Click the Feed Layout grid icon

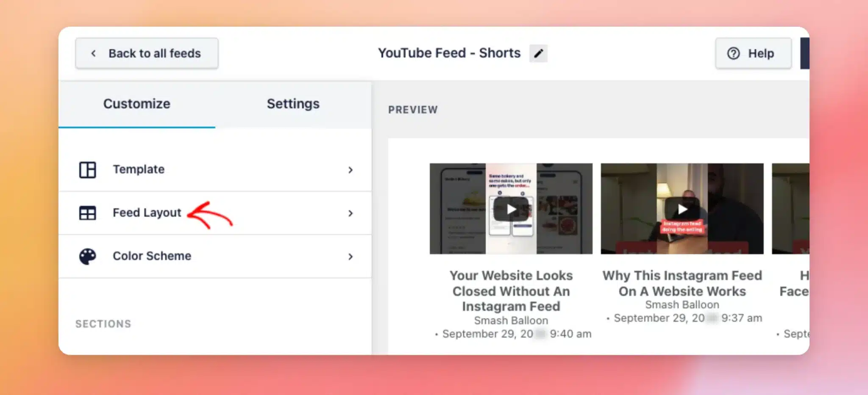point(88,213)
